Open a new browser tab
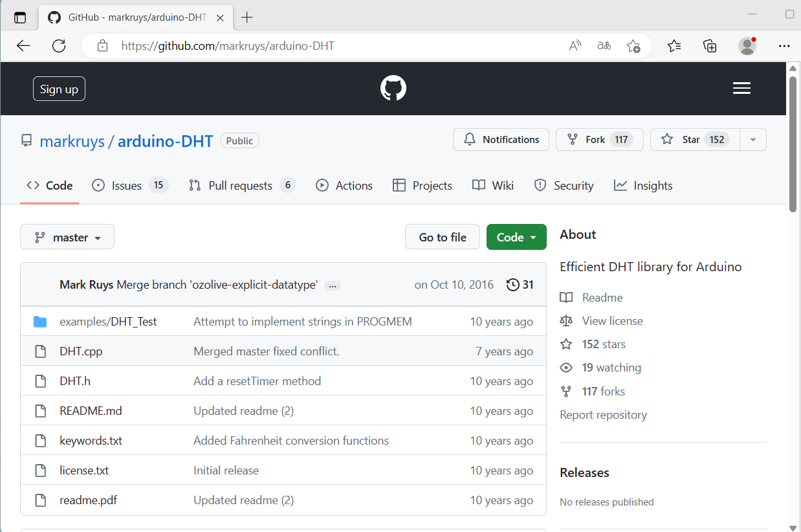 [247, 17]
